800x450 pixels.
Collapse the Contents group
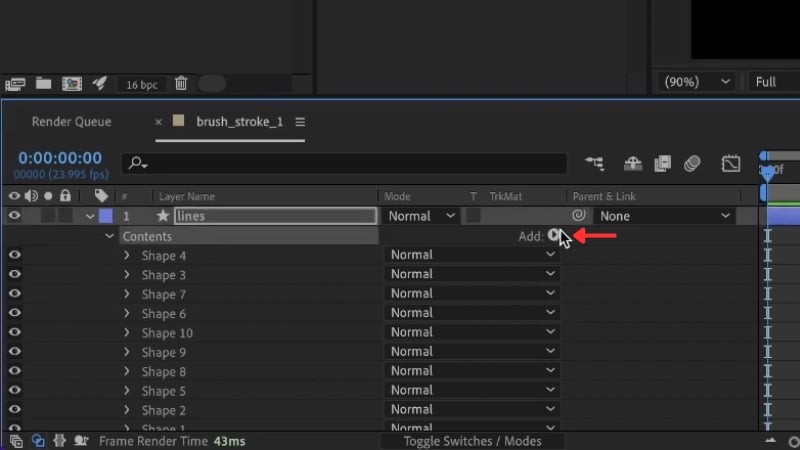pos(109,236)
